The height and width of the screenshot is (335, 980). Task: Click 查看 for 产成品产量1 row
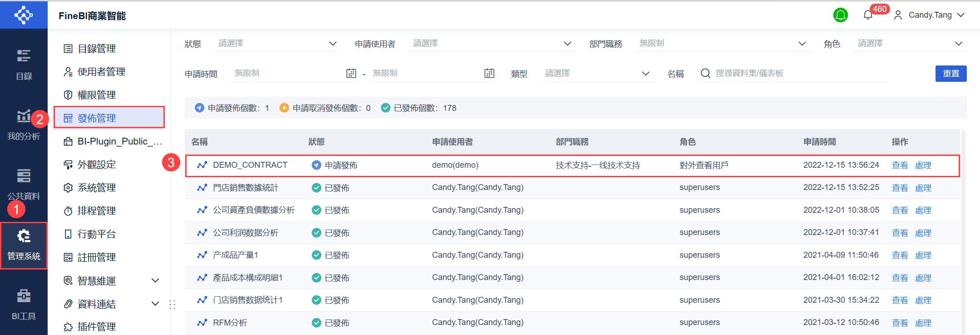tap(900, 255)
